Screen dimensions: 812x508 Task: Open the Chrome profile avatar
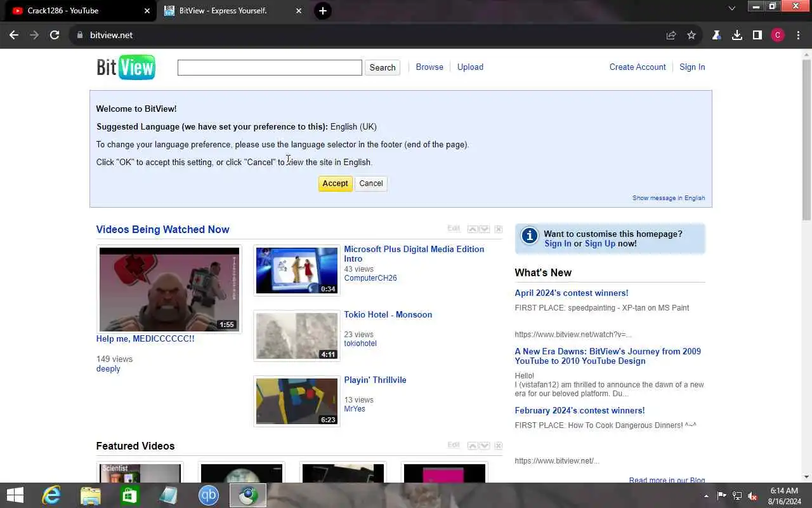[778, 35]
